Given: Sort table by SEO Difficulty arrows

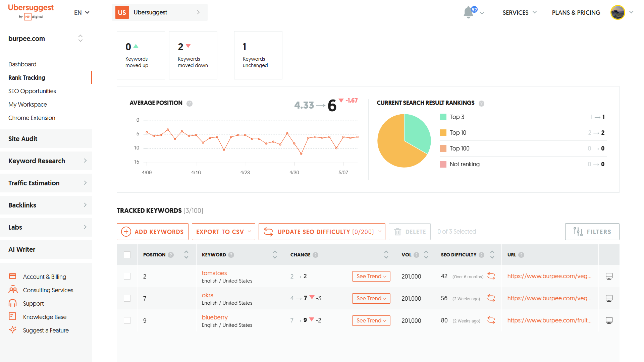Looking at the screenshot, I should coord(492,255).
